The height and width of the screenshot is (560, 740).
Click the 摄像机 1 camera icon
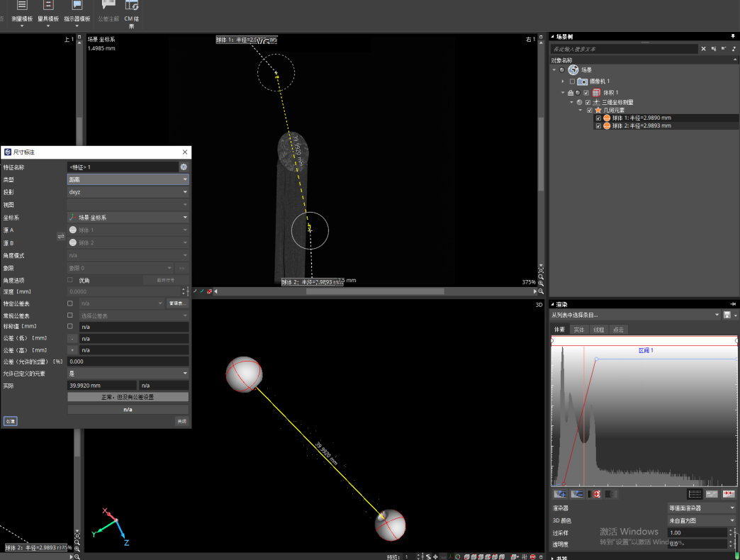583,81
